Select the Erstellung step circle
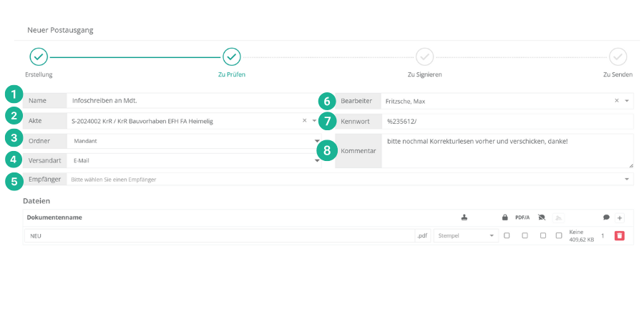 click(x=39, y=57)
